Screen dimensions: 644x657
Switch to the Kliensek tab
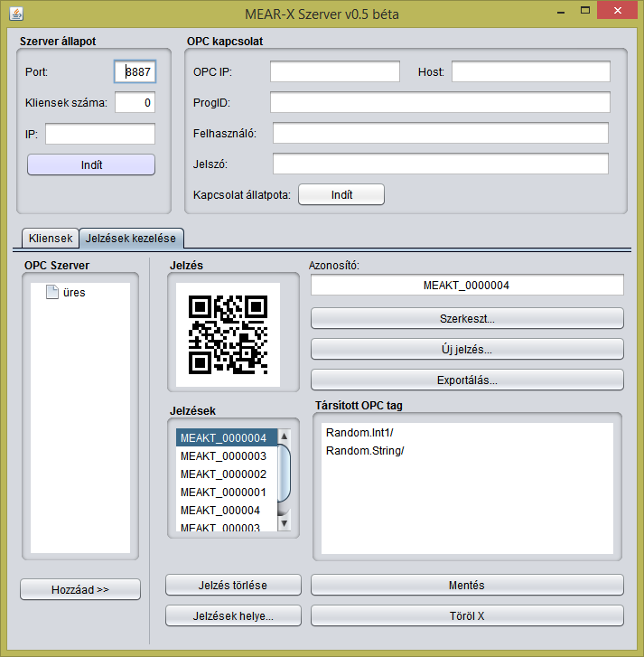(x=51, y=238)
